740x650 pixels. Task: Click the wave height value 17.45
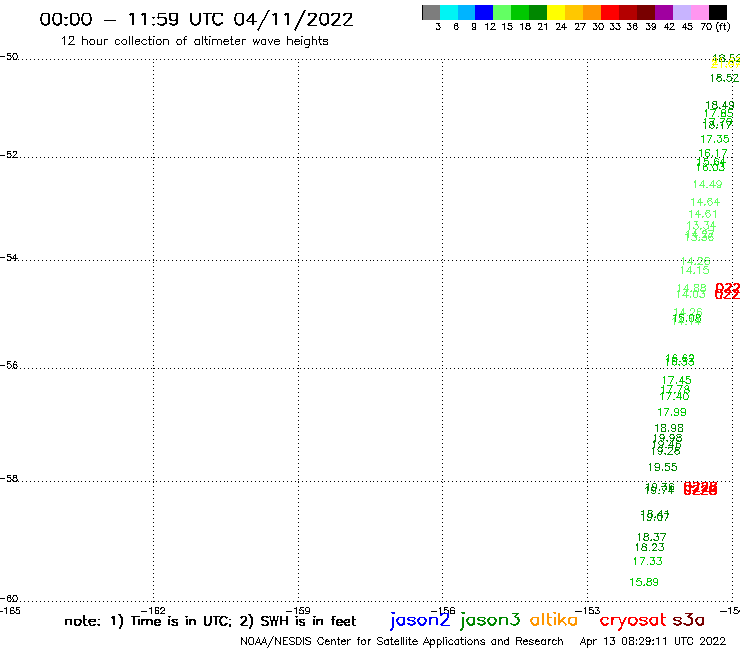[x=676, y=380]
